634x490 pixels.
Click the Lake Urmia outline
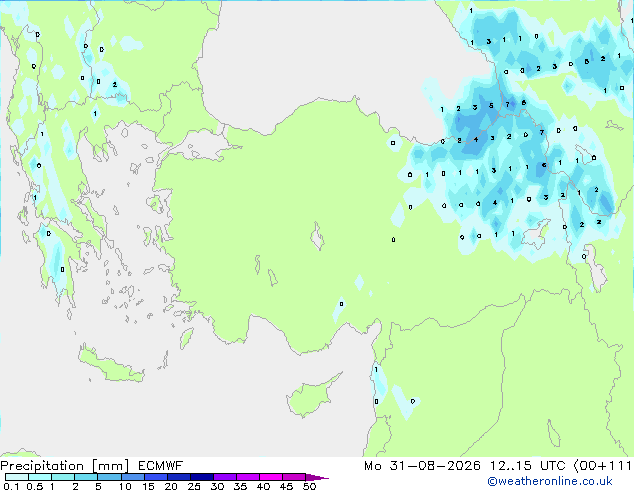click(594, 268)
